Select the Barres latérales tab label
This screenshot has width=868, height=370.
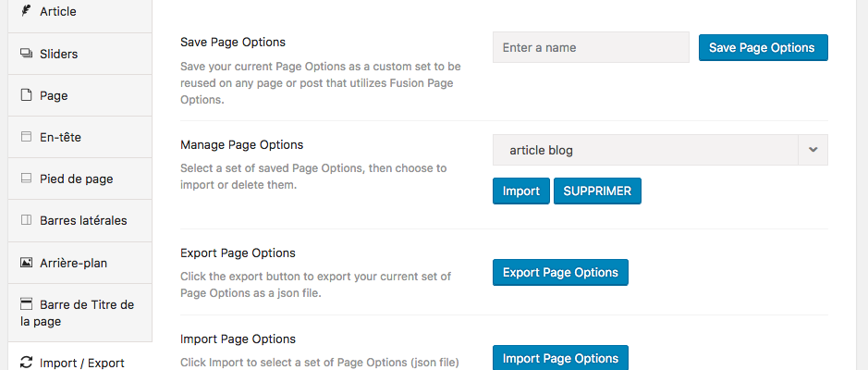[x=83, y=220]
